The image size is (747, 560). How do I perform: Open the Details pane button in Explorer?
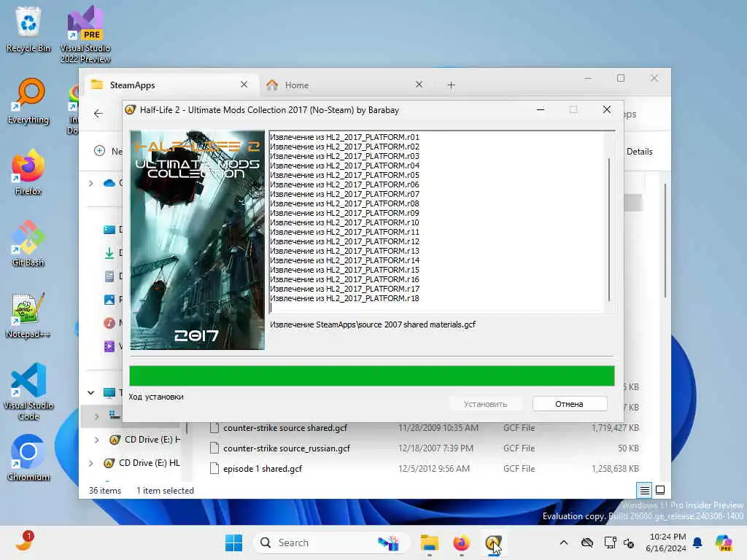click(639, 152)
